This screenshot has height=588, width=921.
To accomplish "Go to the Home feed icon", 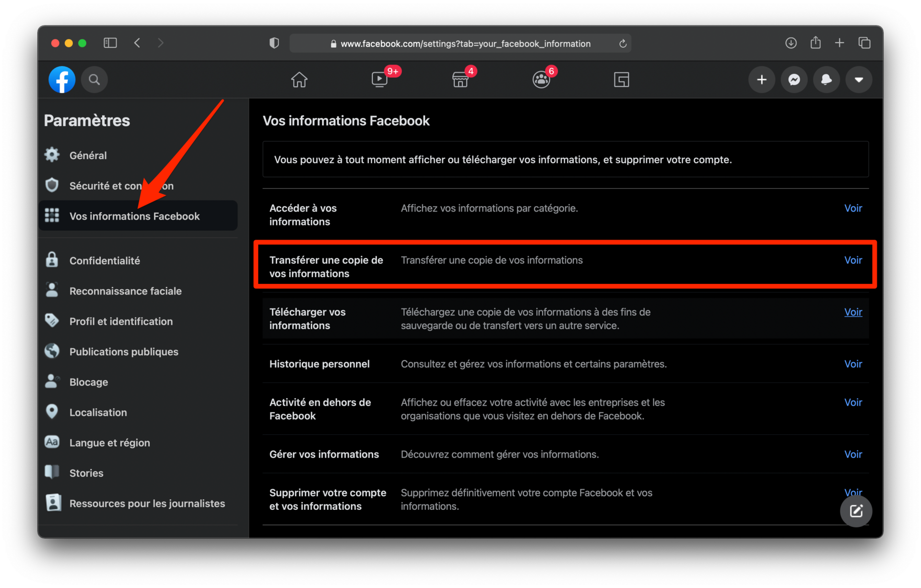I will [299, 80].
